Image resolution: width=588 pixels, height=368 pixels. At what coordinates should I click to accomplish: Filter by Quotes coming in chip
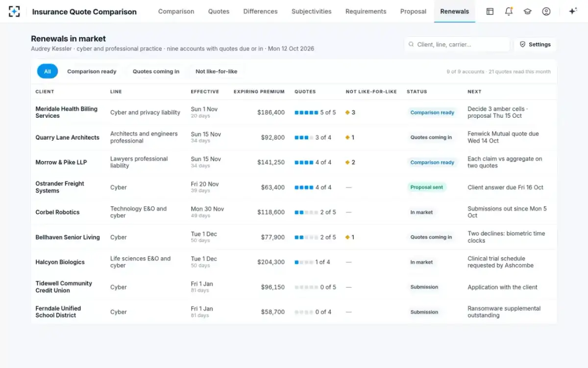[156, 71]
